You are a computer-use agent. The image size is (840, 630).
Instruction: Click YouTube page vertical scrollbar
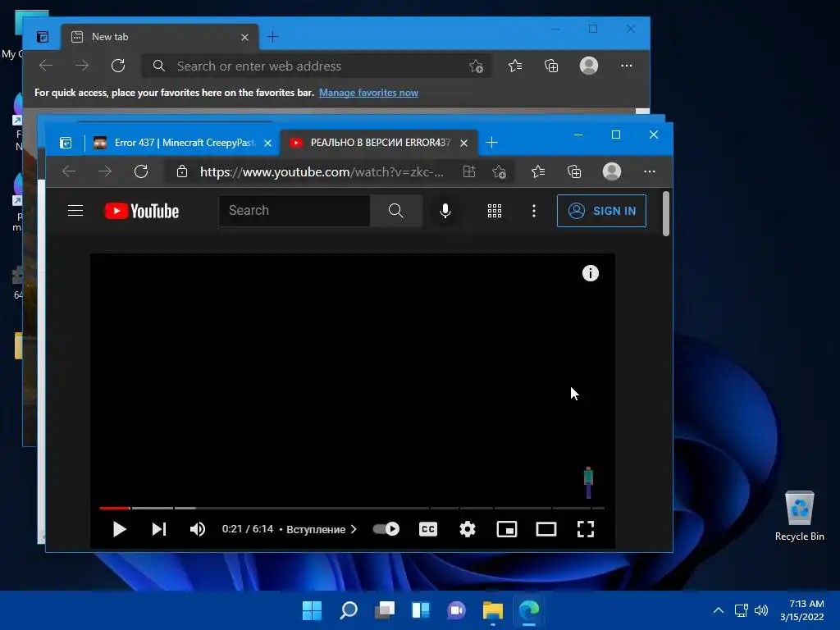pyautogui.click(x=666, y=213)
